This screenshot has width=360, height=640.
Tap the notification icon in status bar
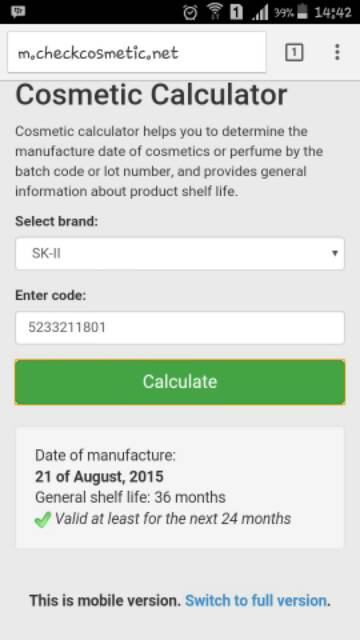[18, 12]
